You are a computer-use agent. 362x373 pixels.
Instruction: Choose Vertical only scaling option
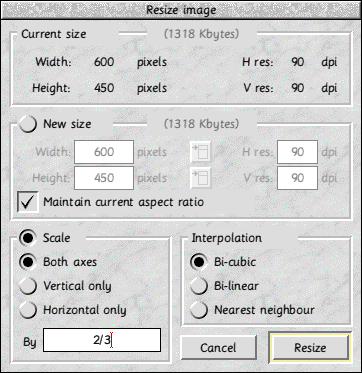coord(28,286)
